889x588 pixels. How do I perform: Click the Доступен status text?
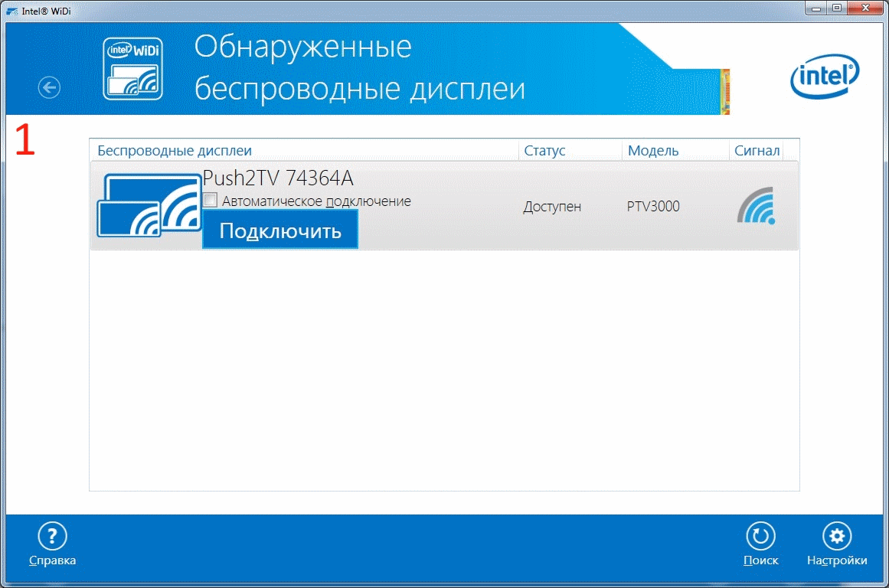(552, 206)
